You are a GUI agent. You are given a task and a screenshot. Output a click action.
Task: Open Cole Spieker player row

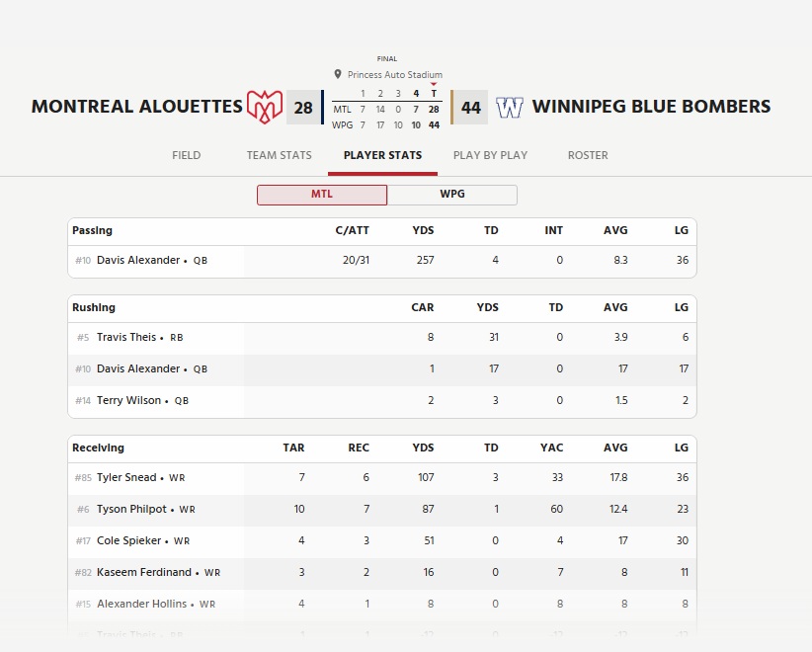point(382,541)
